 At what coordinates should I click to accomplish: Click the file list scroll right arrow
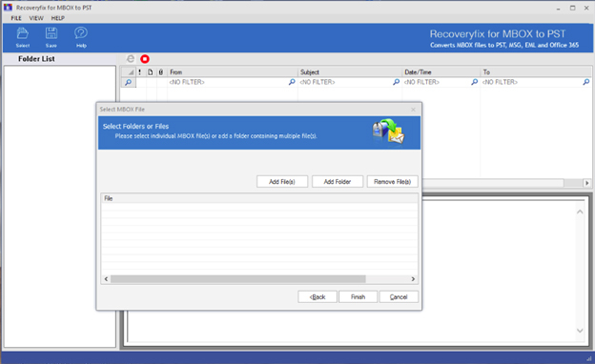click(413, 279)
